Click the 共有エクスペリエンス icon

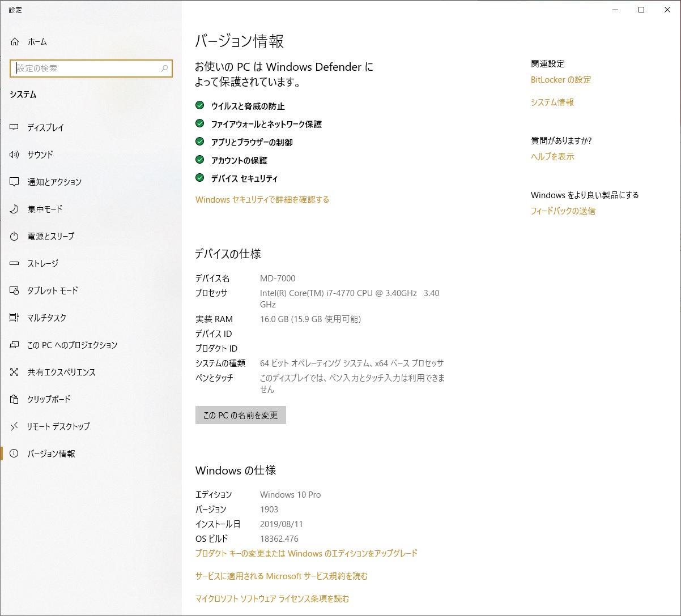tap(15, 372)
